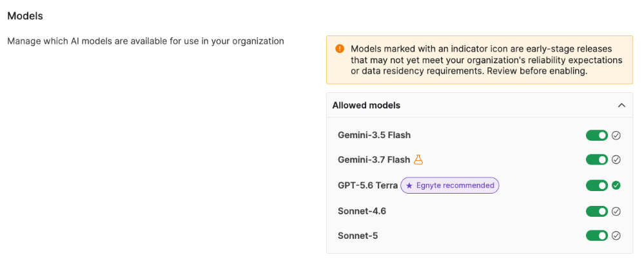Click the flask icon beside Gemini-3.7 Flash
The height and width of the screenshot is (264, 644).
point(418,159)
